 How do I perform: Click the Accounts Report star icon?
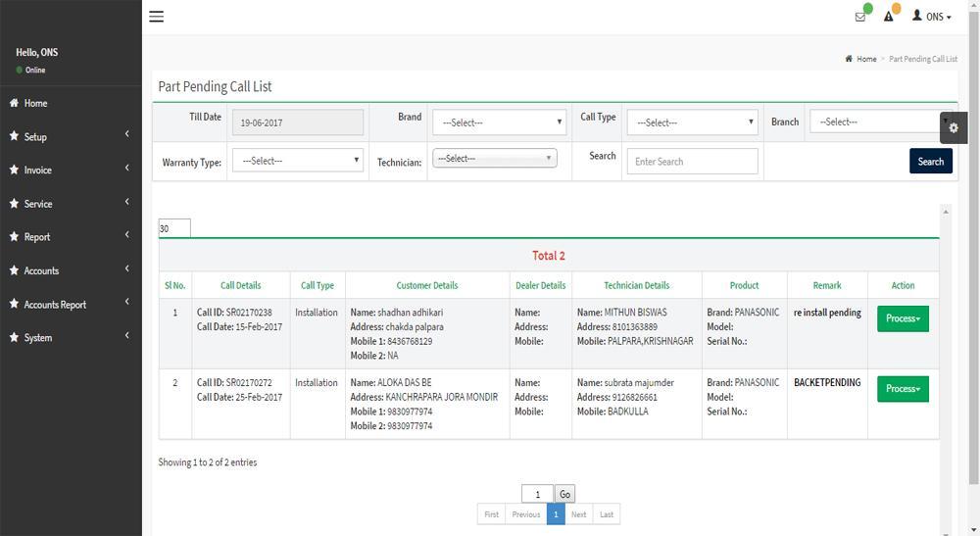[x=14, y=304]
